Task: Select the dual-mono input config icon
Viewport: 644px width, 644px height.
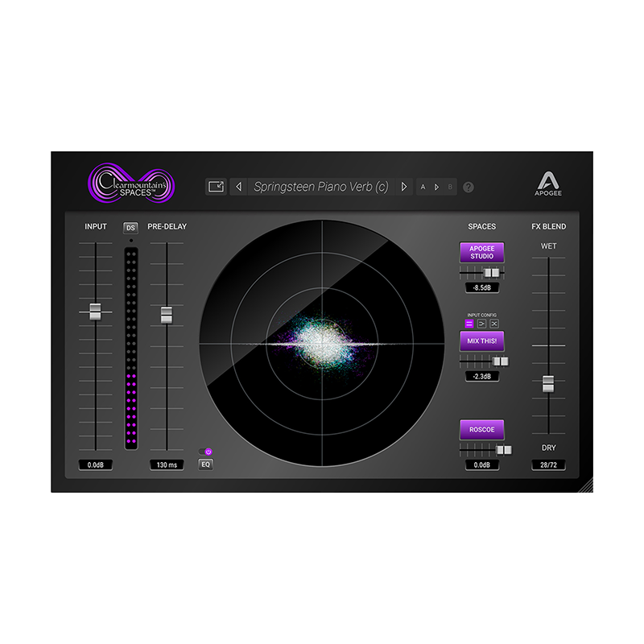Action: coord(469,324)
